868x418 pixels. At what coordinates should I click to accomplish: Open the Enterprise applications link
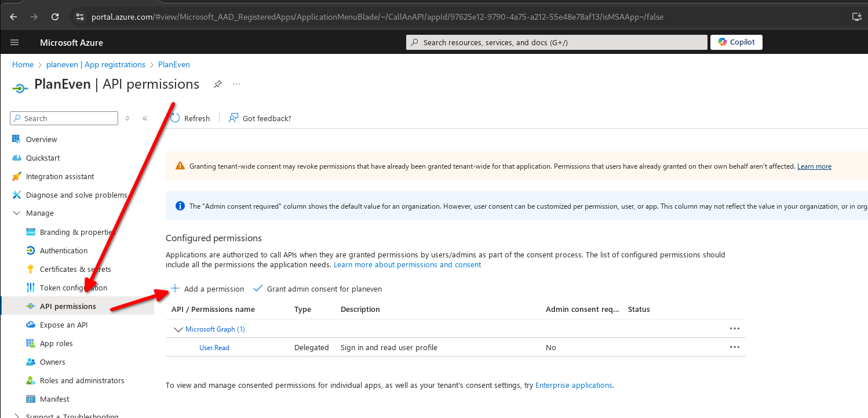coord(574,385)
